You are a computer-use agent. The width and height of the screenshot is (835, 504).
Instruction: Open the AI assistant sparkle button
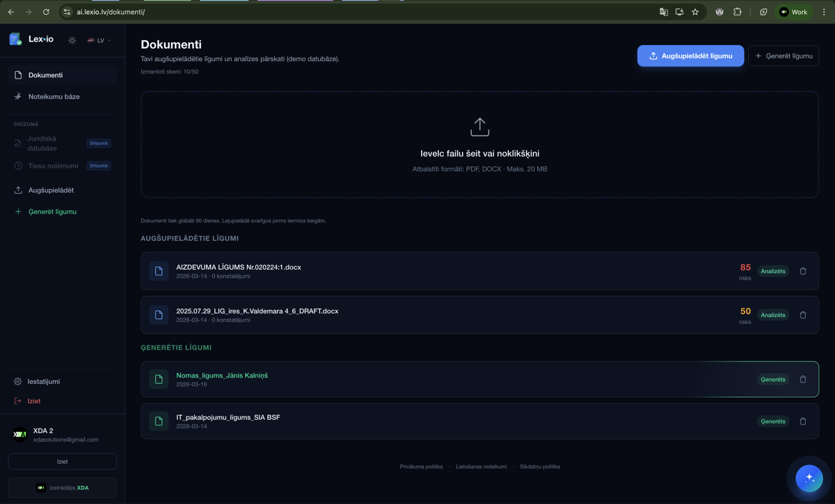coord(809,478)
